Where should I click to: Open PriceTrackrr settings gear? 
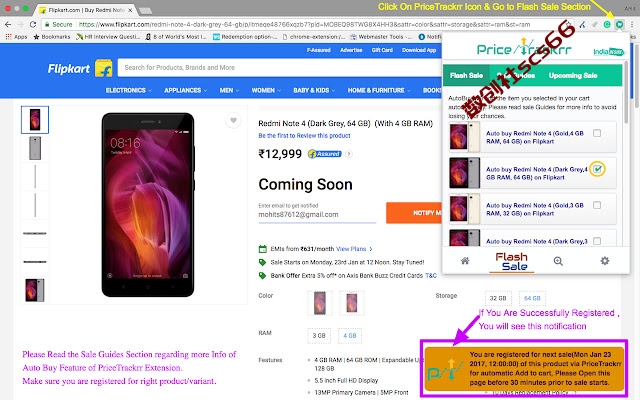[604, 261]
